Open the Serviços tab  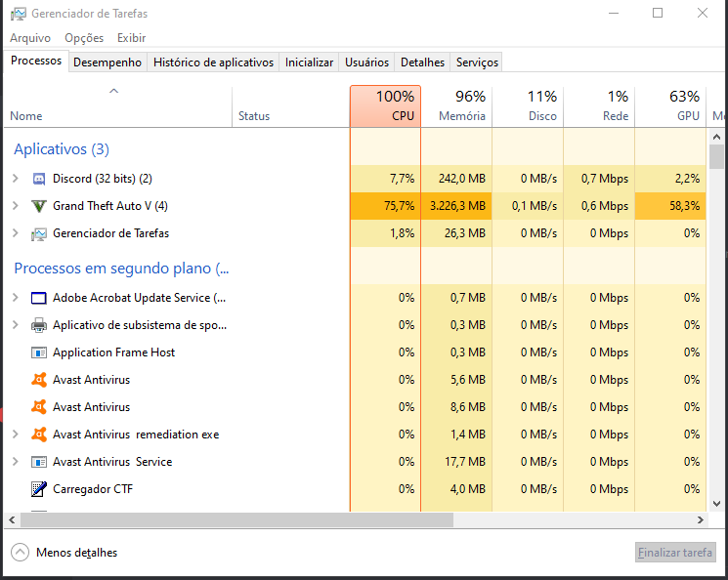(x=477, y=62)
